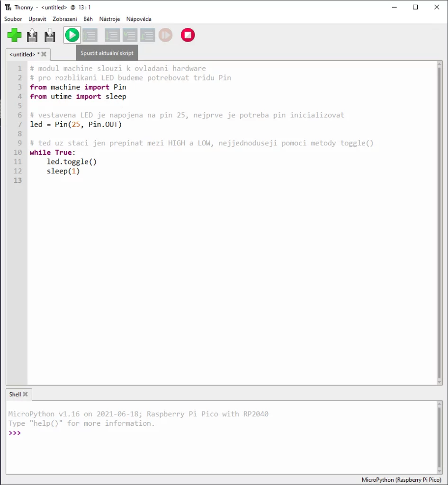Viewport: 448px width, 485px height.
Task: Open a file using the load icon
Action: click(x=32, y=35)
